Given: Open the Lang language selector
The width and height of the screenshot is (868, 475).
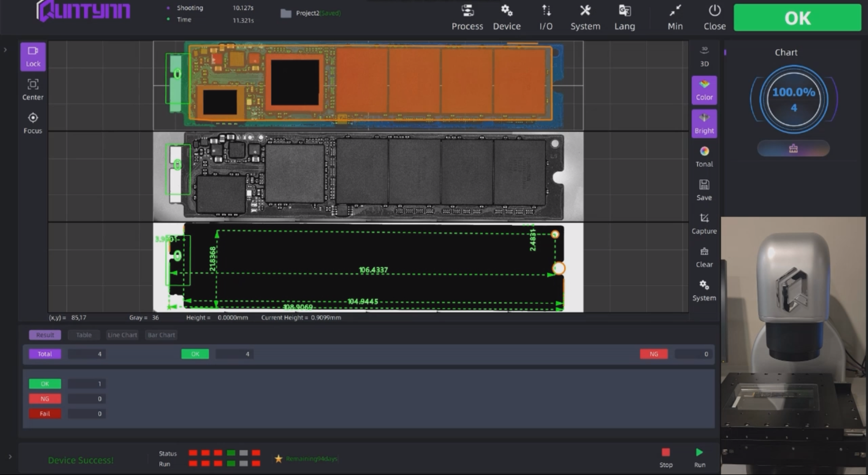Looking at the screenshot, I should pyautogui.click(x=624, y=18).
